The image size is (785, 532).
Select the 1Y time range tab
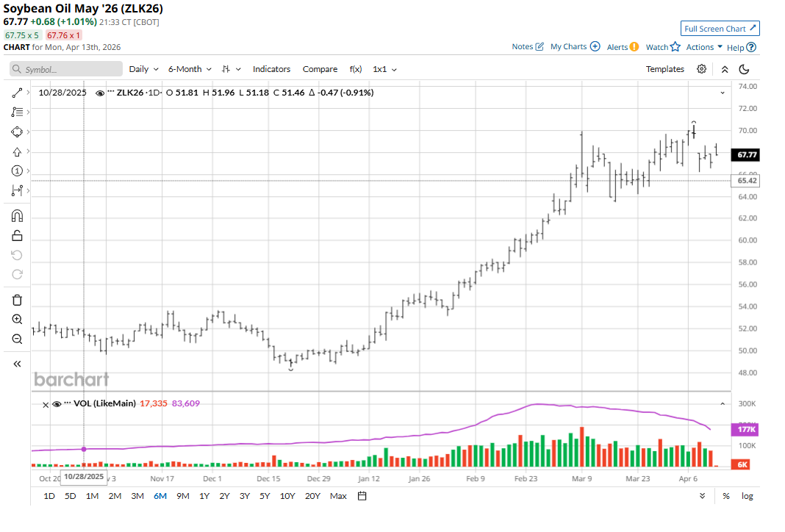(x=204, y=496)
